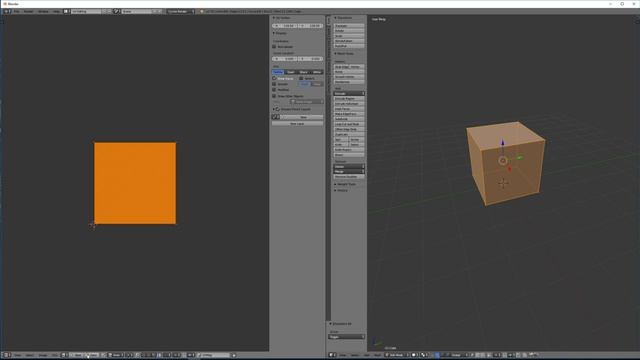Open the Help menu

56,11
